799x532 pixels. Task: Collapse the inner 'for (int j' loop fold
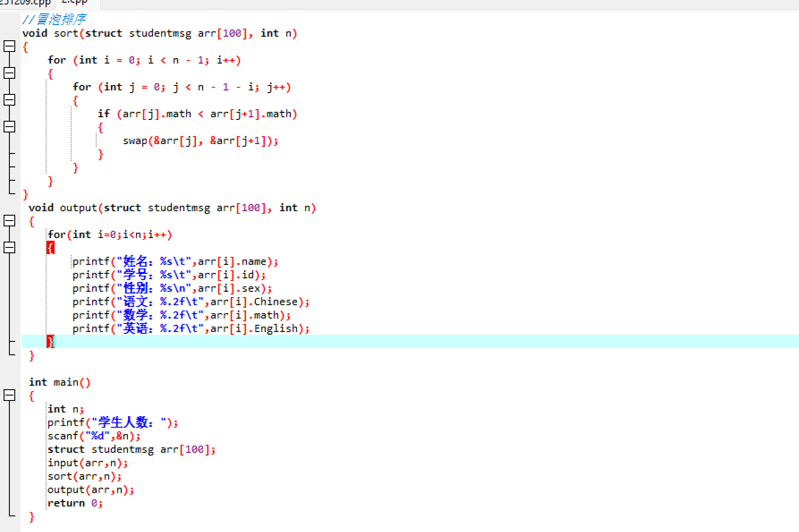[x=9, y=100]
